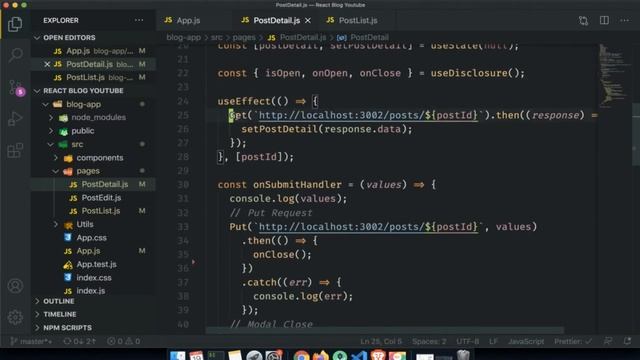Change encoding via UTF-8 in the status bar
Image resolution: width=640 pixels, height=360 pixels.
[468, 341]
